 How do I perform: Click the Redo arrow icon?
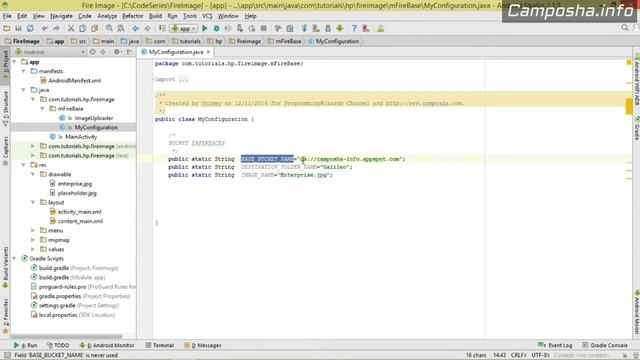click(x=56, y=28)
